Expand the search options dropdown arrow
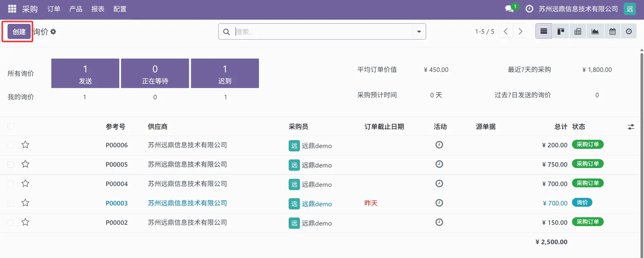The width and height of the screenshot is (644, 258). (419, 31)
